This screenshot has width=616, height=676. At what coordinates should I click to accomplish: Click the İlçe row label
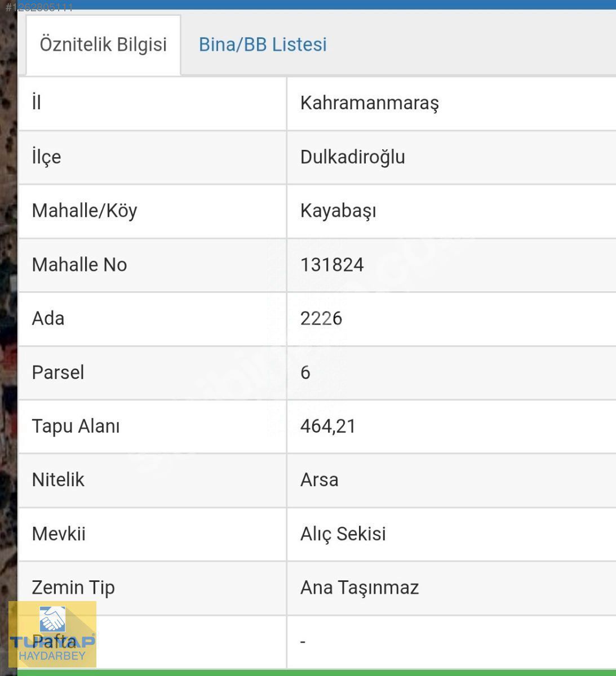46,157
